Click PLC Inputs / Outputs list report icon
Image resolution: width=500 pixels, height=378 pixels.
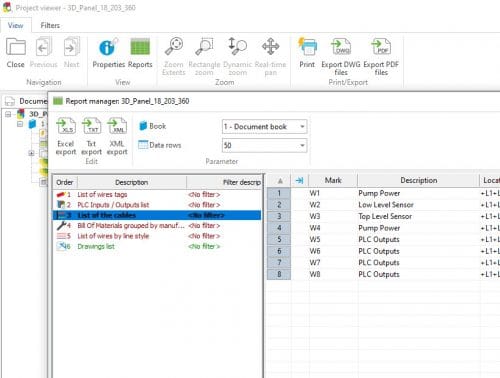61,205
